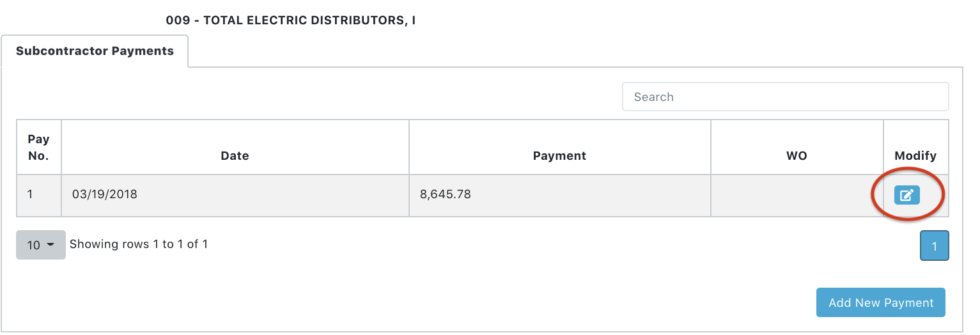Select the pay number 1 cell
Image resolution: width=980 pixels, height=335 pixels.
pos(39,196)
